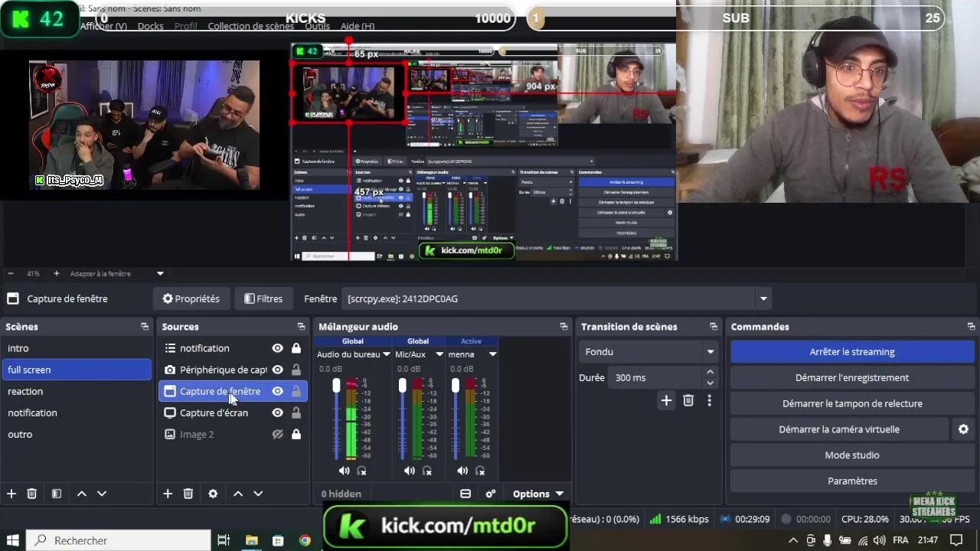Image resolution: width=980 pixels, height=551 pixels.
Task: Open the transition three-dot menu
Action: (709, 400)
